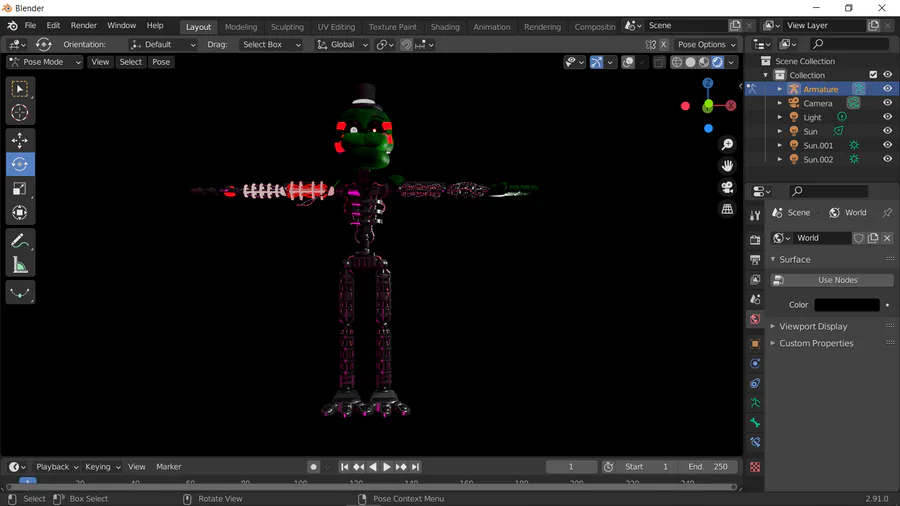Collapse the Surface panel

[x=794, y=259]
